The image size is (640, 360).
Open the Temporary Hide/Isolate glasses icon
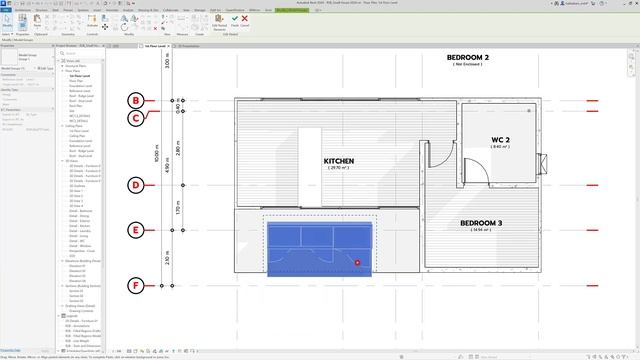pos(167,351)
